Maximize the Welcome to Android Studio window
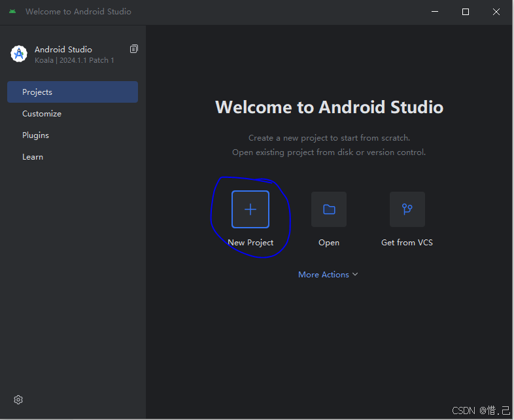This screenshot has width=514, height=420. point(466,12)
